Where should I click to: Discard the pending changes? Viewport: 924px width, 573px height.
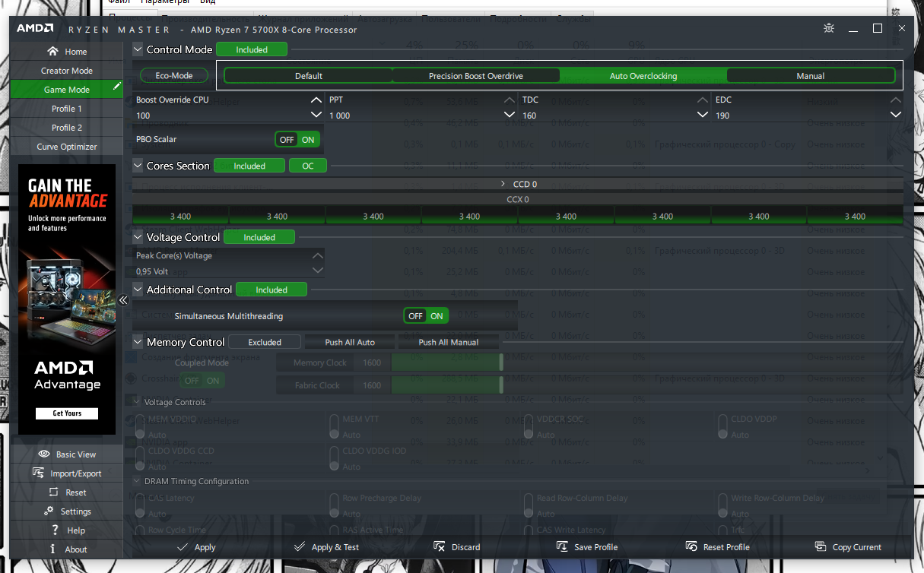pos(457,547)
